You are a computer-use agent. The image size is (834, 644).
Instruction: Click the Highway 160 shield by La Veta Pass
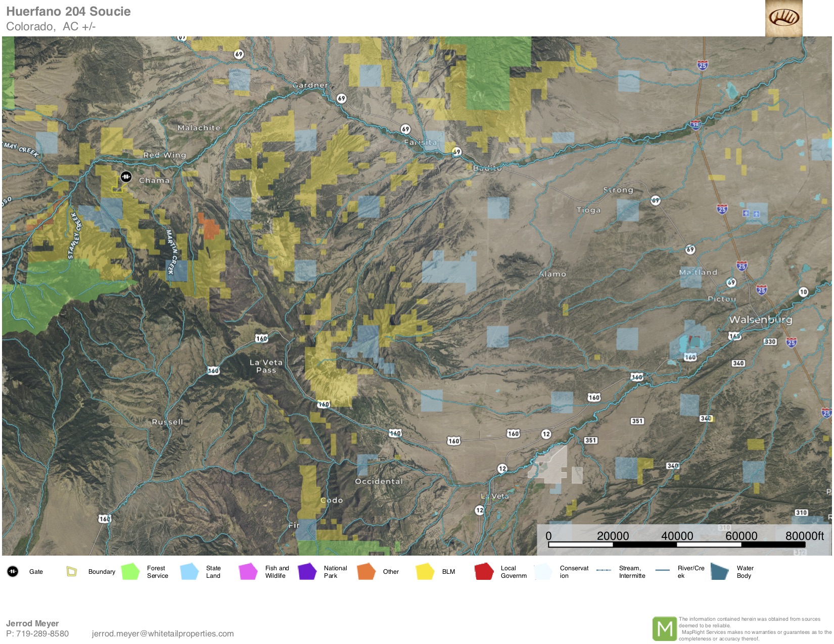[x=261, y=338]
